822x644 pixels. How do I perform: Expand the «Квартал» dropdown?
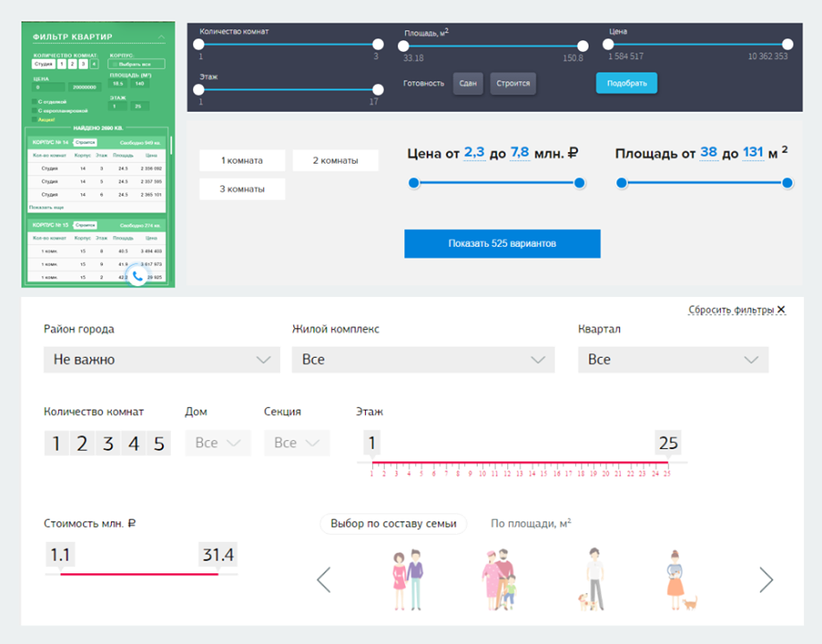click(x=674, y=360)
